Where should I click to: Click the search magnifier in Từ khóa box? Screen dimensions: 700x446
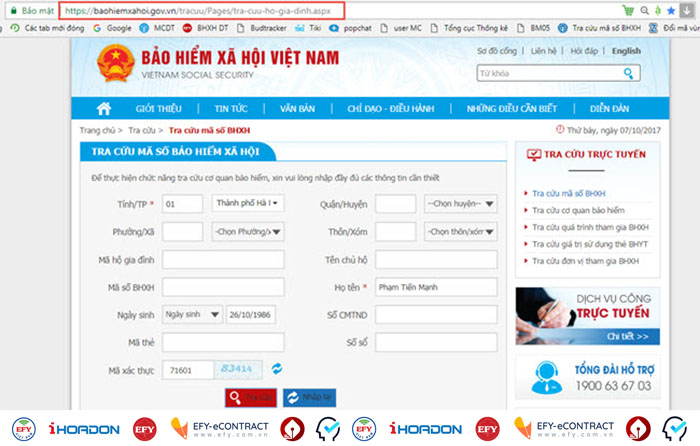point(629,73)
